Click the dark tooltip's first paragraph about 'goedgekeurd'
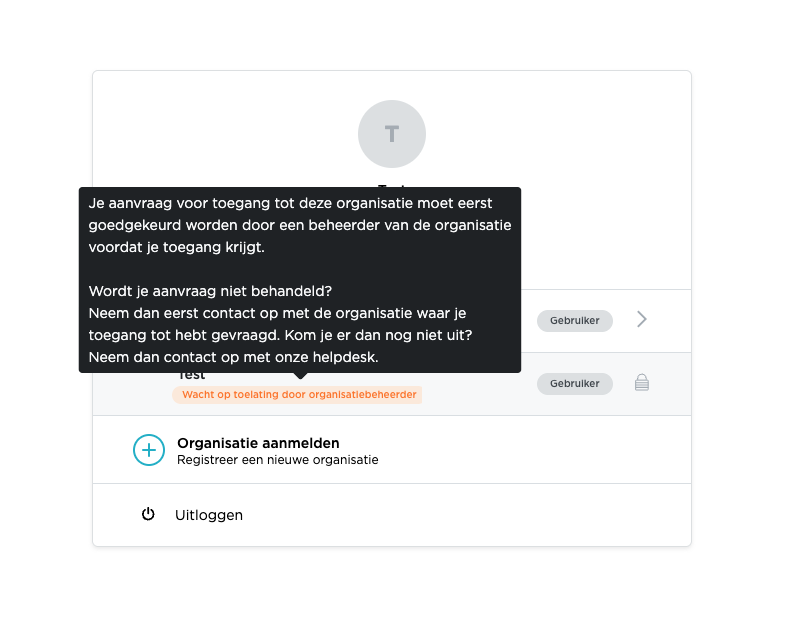The height and width of the screenshot is (622, 790). 299,224
